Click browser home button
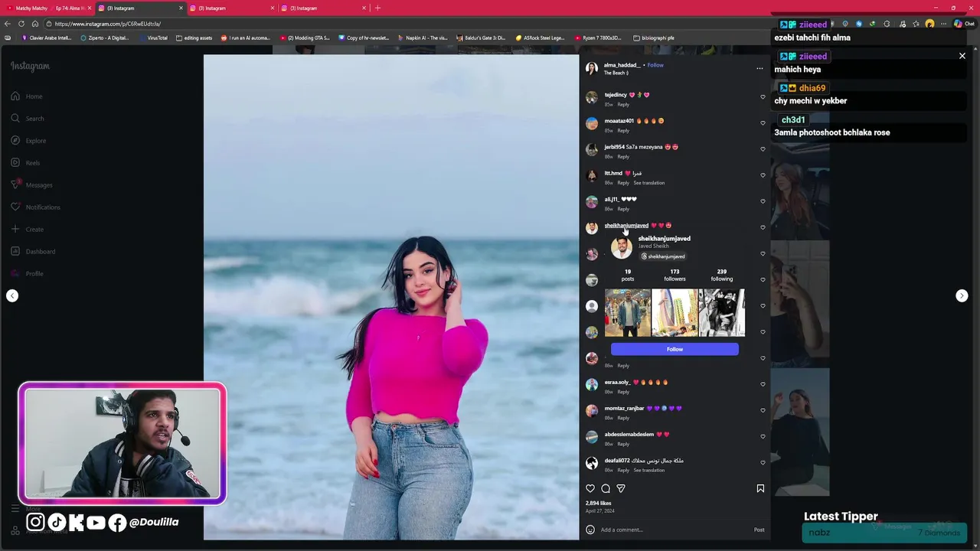Screen dimensions: 980x551 (x=35, y=24)
